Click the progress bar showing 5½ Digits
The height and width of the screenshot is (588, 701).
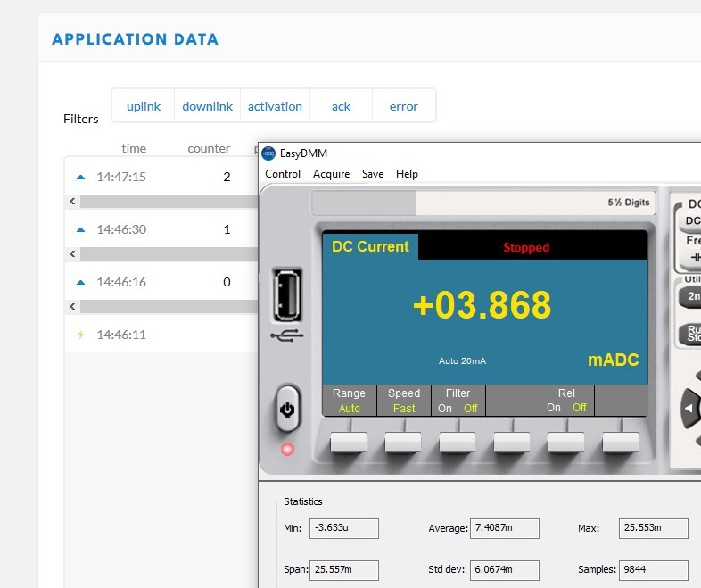[x=483, y=203]
